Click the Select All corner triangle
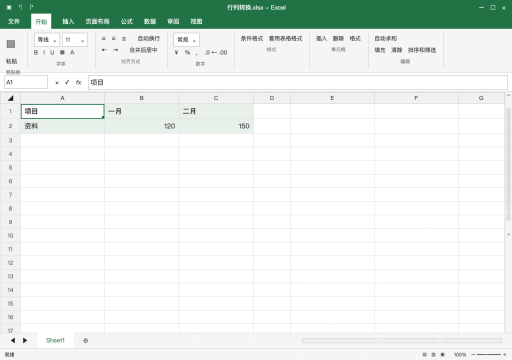 click(10, 98)
